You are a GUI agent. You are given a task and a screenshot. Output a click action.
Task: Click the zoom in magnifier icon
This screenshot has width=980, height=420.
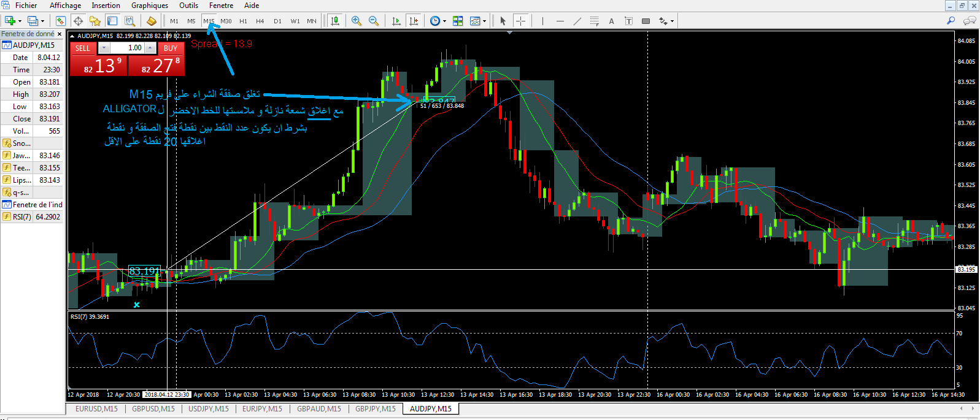click(x=356, y=21)
